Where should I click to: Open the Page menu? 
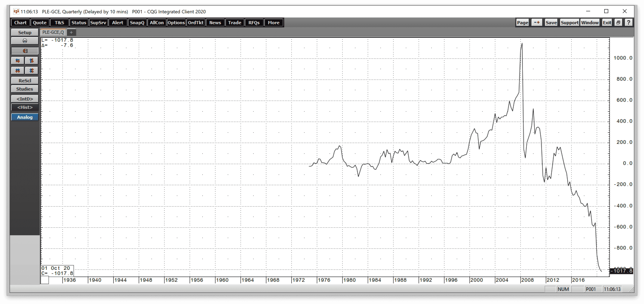point(522,23)
